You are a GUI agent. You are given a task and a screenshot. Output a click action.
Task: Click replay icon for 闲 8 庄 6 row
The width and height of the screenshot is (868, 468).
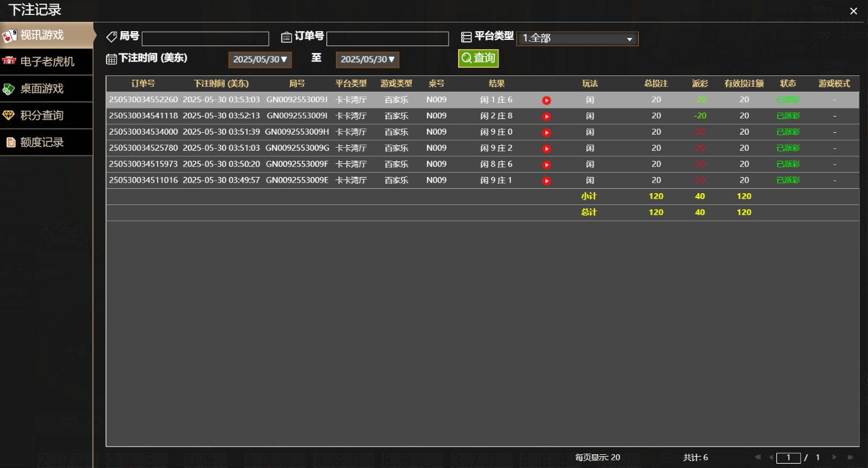click(546, 165)
